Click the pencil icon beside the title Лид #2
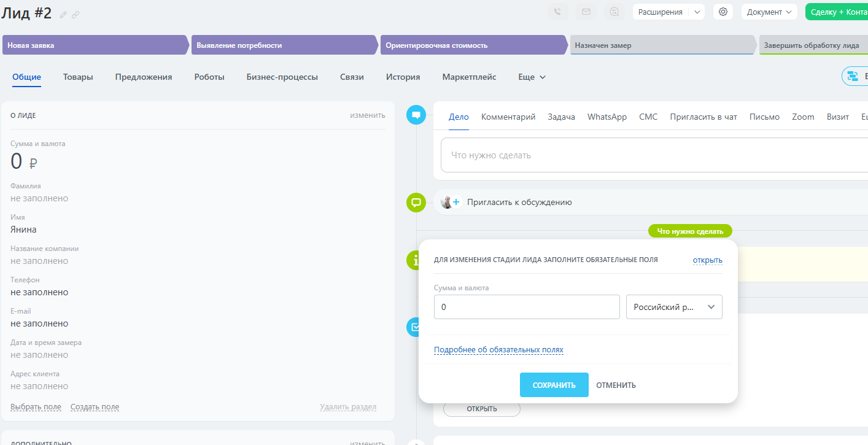The image size is (868, 445). point(63,14)
